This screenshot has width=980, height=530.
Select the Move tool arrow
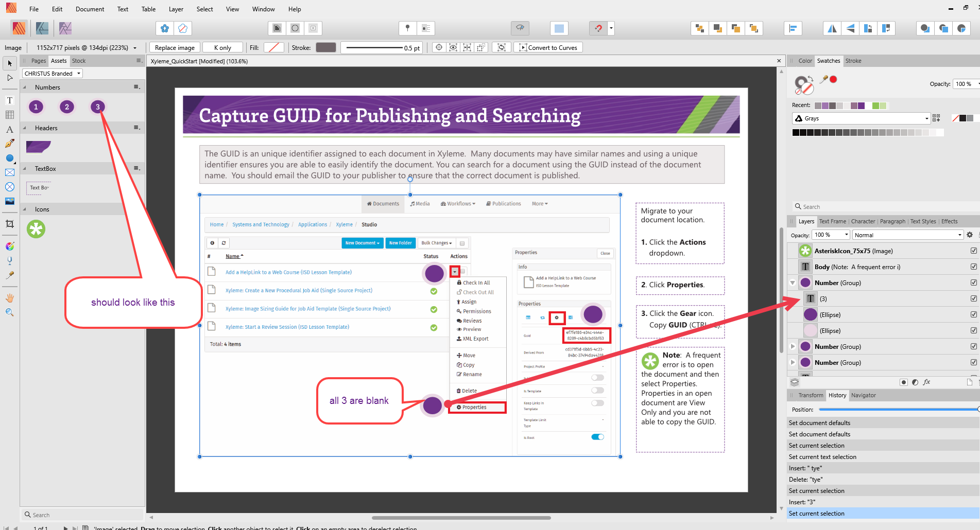pos(10,63)
